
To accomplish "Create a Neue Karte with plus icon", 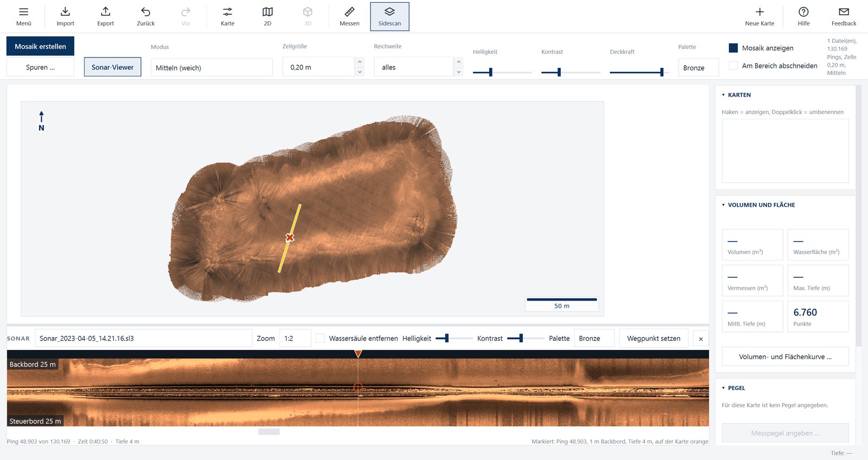I will (759, 12).
